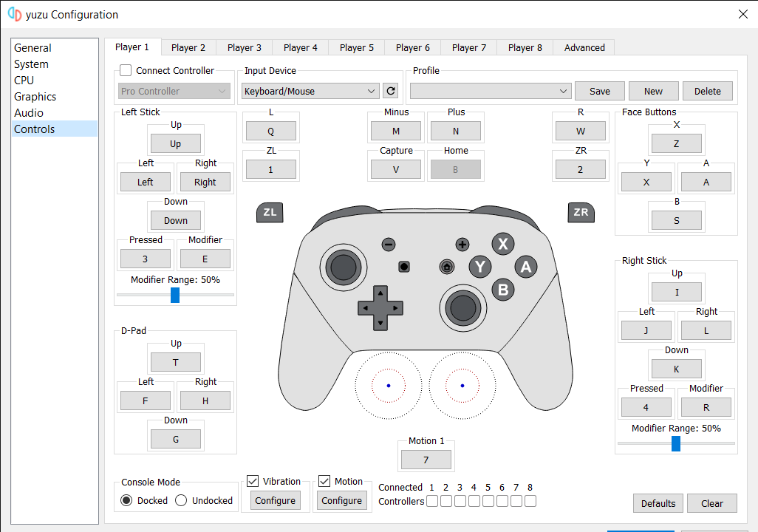Click the A button on the controller image
758x532 pixels.
526,267
